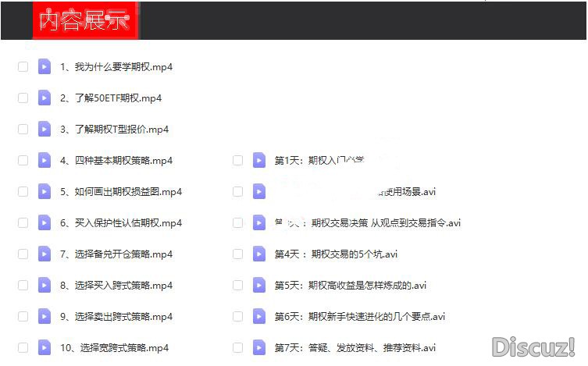Tick checkbox for 第7天：答疑、发放资料、推荐资料.avi
Image resolution: width=588 pixels, height=366 pixels.
pyautogui.click(x=237, y=347)
